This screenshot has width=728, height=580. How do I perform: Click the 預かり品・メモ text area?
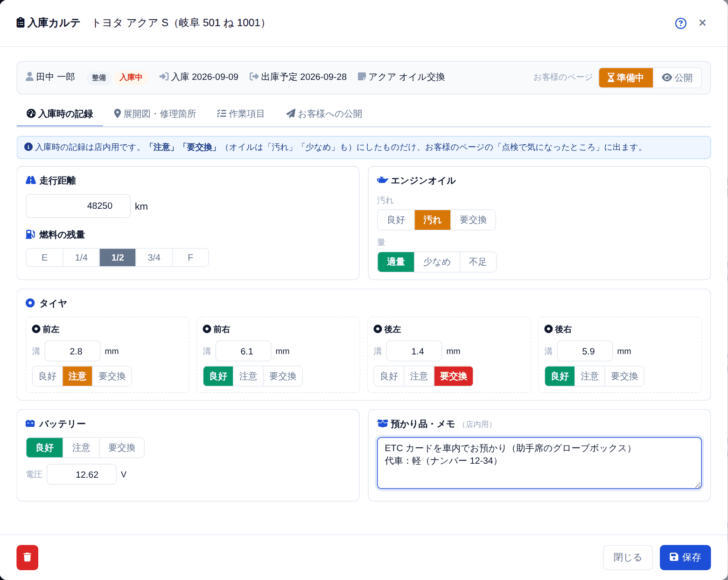(539, 463)
